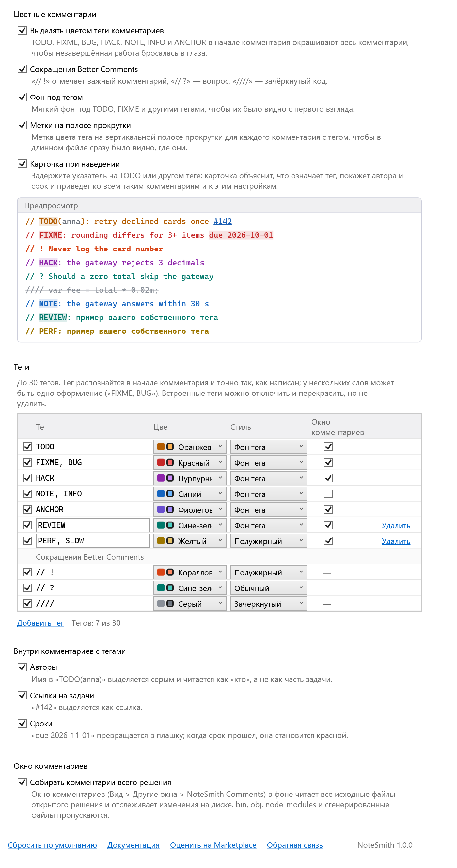457x868 pixels.
Task: Uncheck comments window box for ANCHOR row
Action: click(x=328, y=509)
